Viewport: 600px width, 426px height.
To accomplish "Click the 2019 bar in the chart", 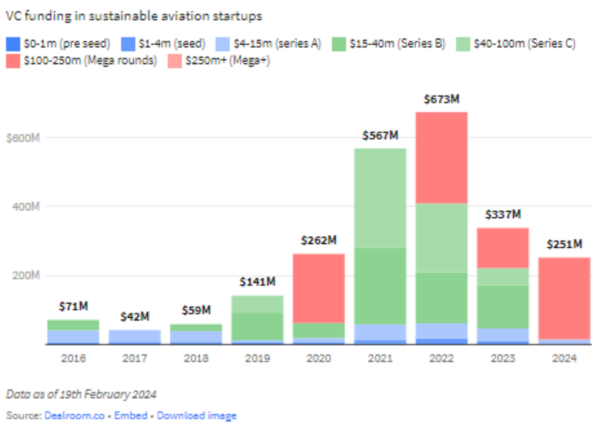I will (x=256, y=320).
